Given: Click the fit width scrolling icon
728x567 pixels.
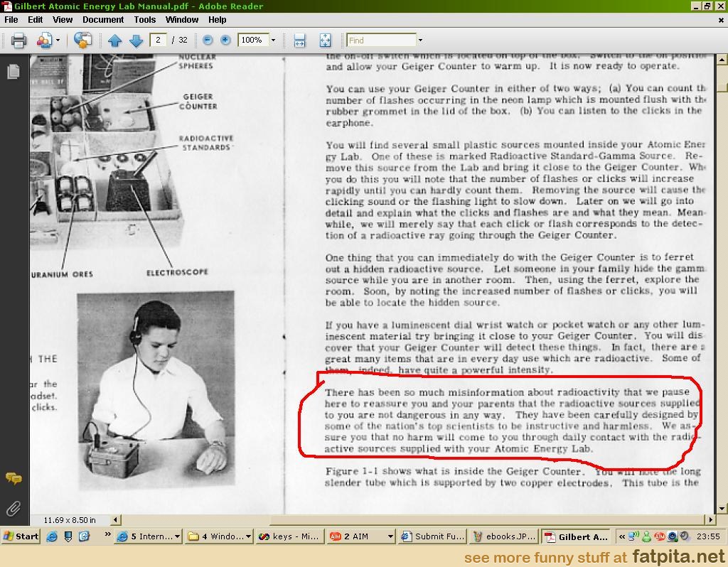Looking at the screenshot, I should coord(299,40).
